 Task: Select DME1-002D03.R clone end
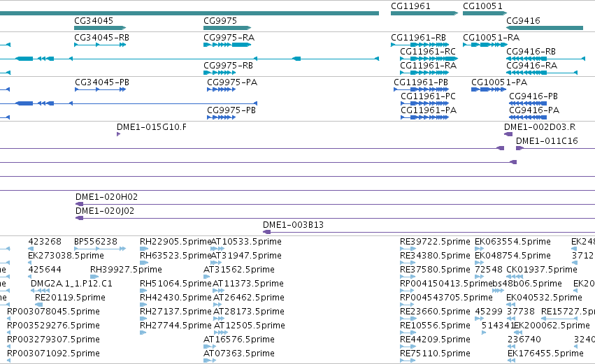pos(508,134)
